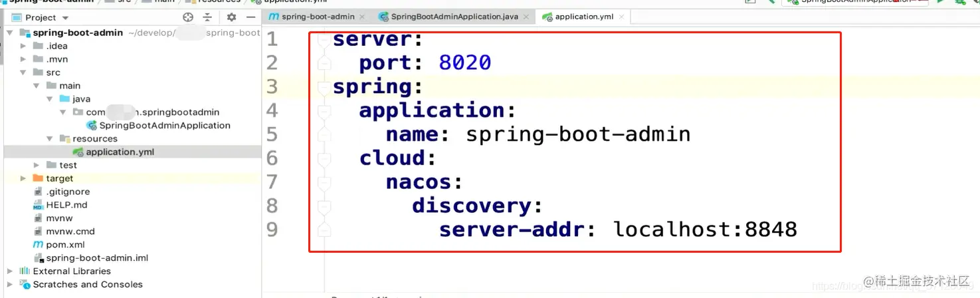Click the fold marker at discovery: line
The image size is (980, 298).
click(324, 206)
